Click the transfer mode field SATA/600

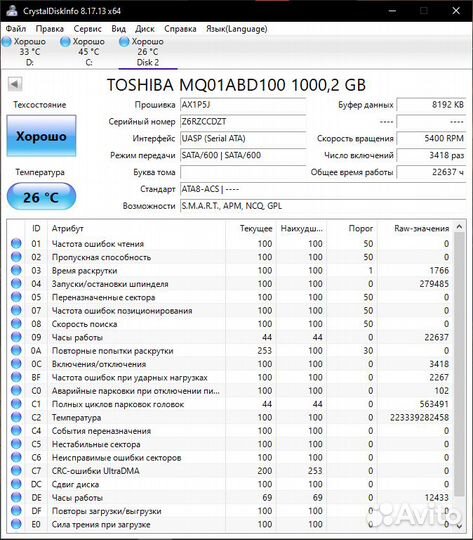click(243, 155)
